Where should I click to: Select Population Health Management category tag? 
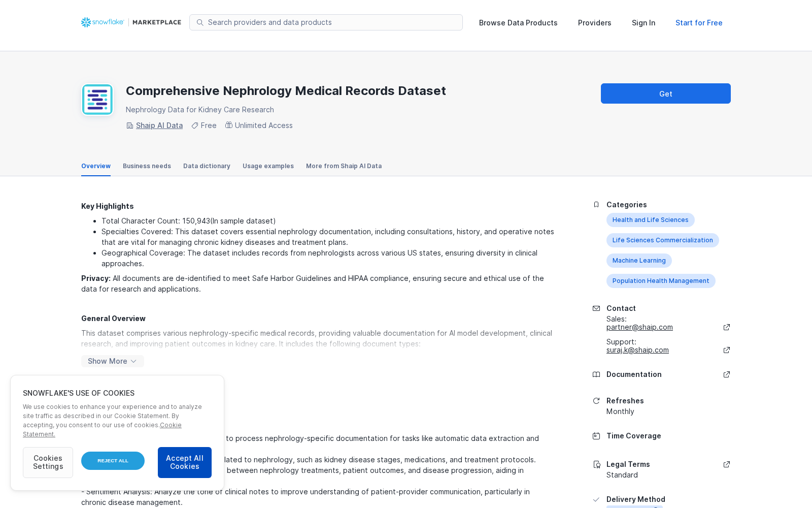tap(661, 281)
